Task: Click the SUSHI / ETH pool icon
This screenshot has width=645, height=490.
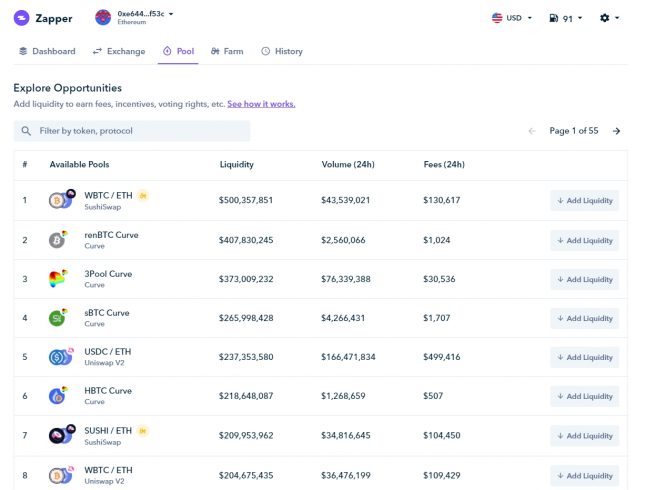Action: pos(62,434)
